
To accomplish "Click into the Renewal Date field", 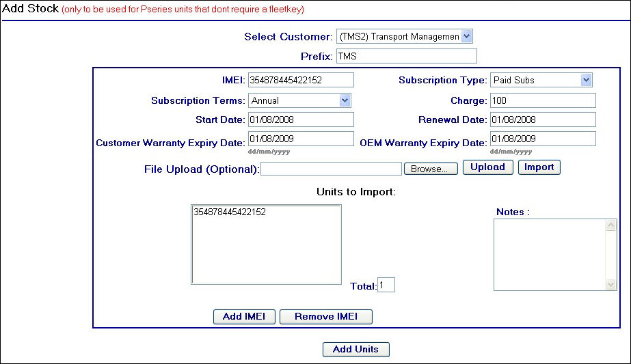I will (542, 120).
